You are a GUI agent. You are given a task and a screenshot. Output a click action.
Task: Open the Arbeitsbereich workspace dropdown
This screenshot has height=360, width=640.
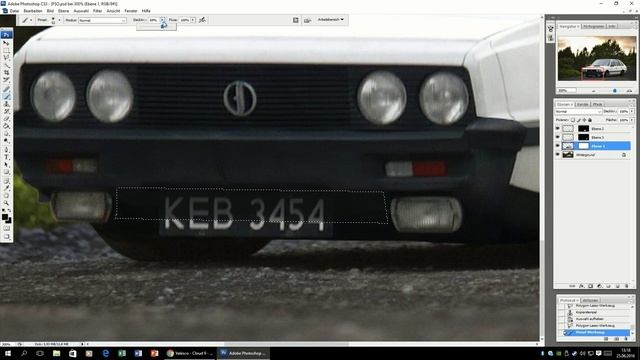coord(331,19)
